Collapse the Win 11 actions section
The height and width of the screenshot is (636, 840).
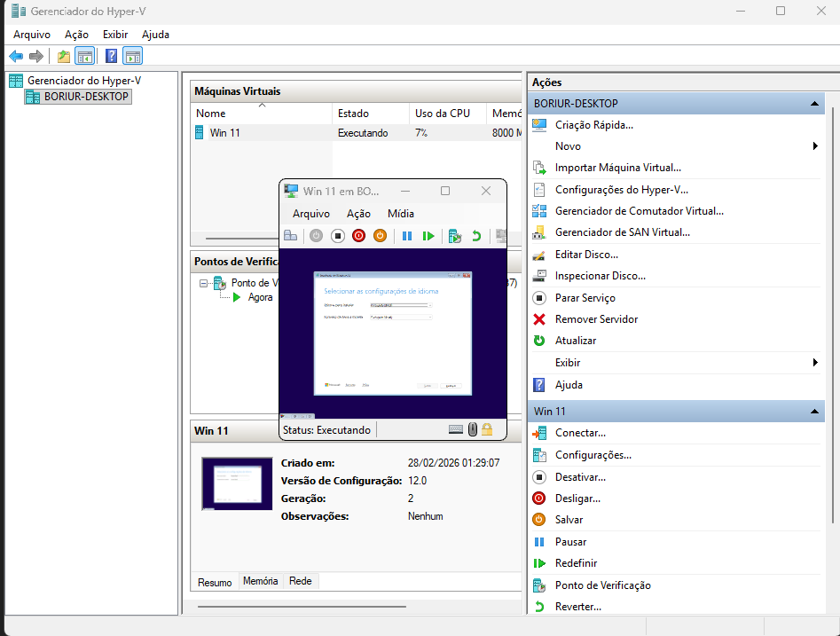tap(814, 412)
